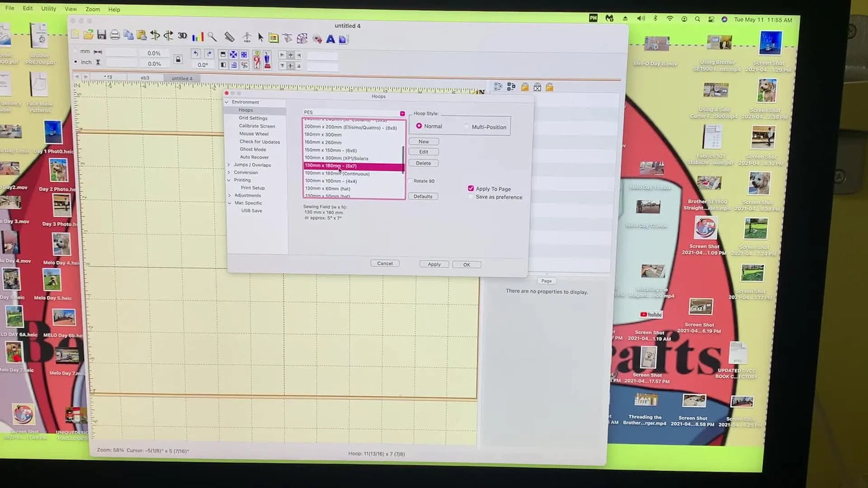Screen dimensions: 868x488
Task: Click the Open folder icon in toolbar
Action: coord(88,35)
